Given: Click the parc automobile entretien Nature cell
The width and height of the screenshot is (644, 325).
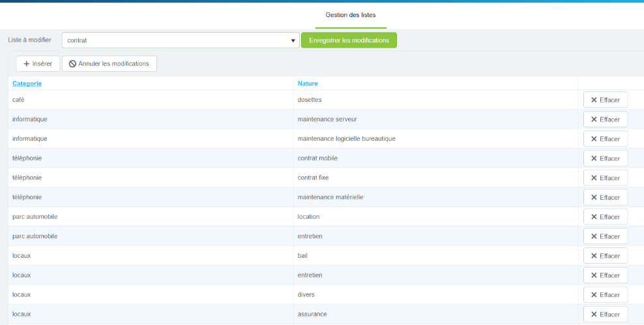Looking at the screenshot, I should (310, 236).
